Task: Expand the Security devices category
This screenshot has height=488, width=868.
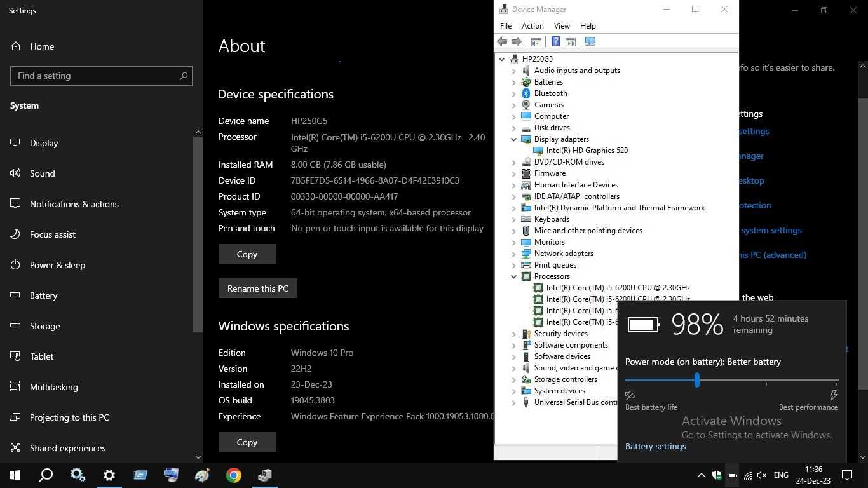Action: pyautogui.click(x=513, y=334)
